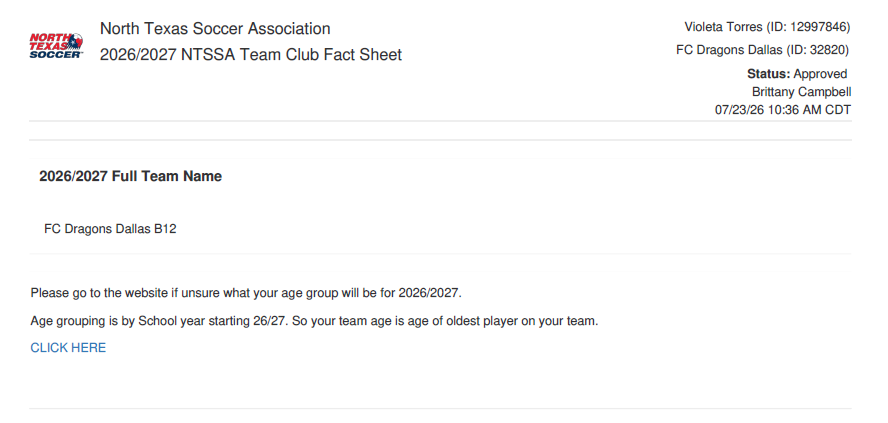Viewport: 888px width, 423px height.
Task: Click the North Texas Soccer logo
Action: (56, 45)
